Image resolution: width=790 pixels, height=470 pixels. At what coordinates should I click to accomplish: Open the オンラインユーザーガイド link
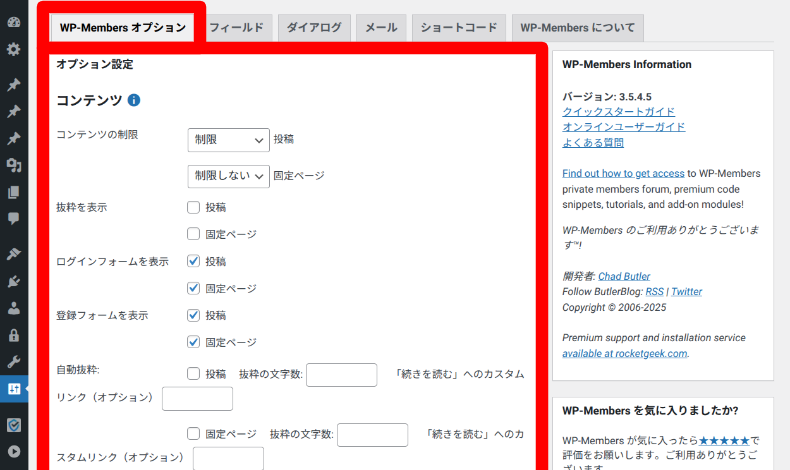(x=624, y=127)
